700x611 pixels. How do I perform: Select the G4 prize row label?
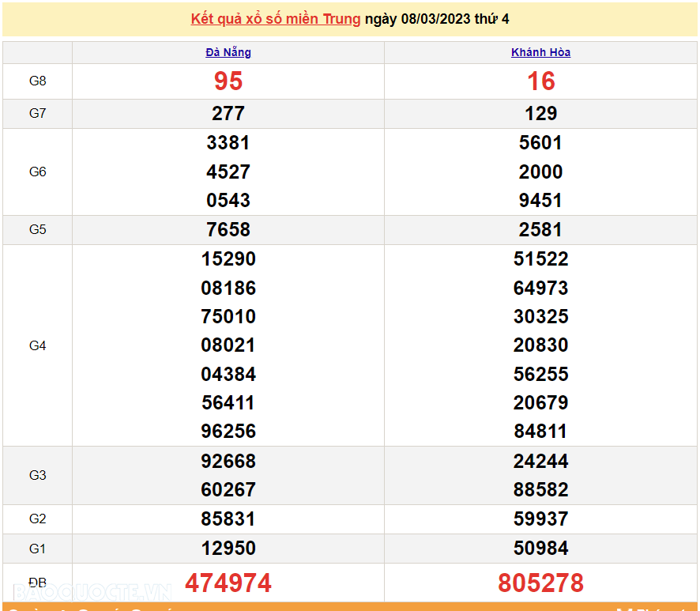38,345
